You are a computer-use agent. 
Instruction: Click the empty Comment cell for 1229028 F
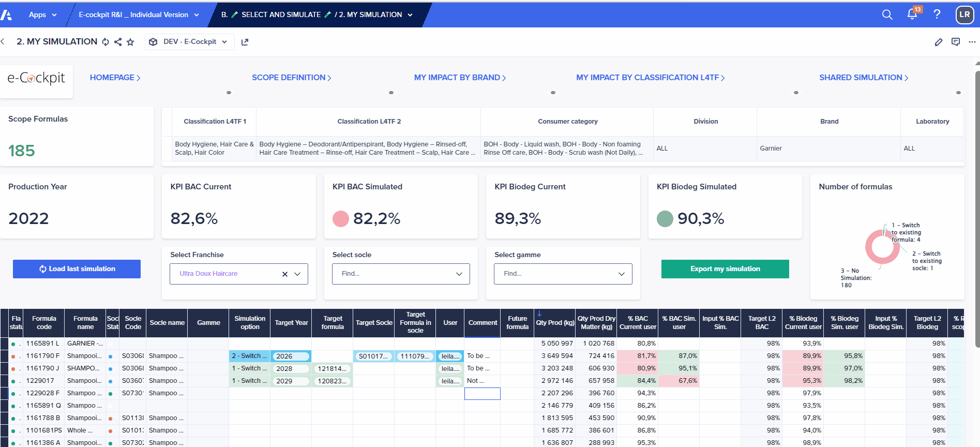pyautogui.click(x=483, y=394)
